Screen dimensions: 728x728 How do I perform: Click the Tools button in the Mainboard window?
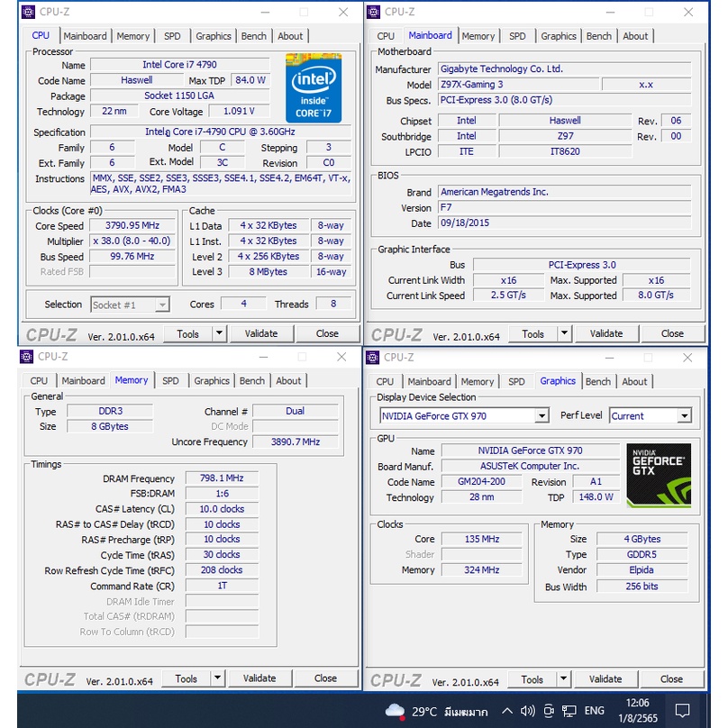coord(533,333)
